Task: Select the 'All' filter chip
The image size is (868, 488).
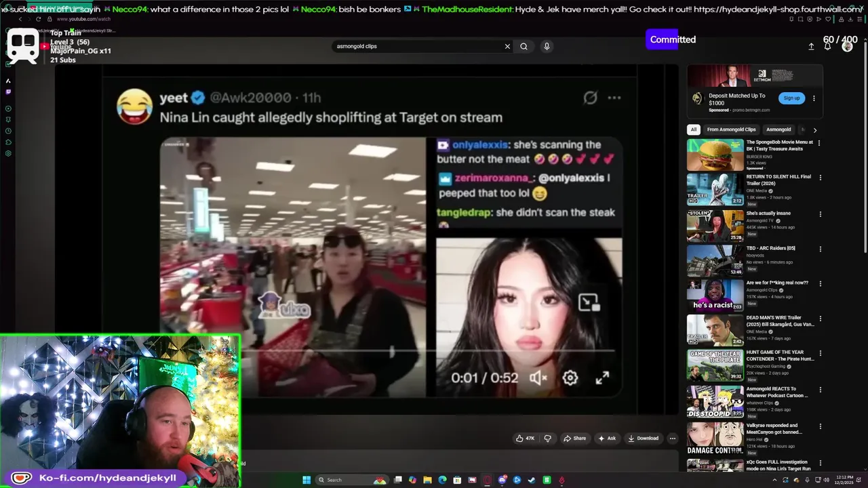Action: pyautogui.click(x=693, y=129)
